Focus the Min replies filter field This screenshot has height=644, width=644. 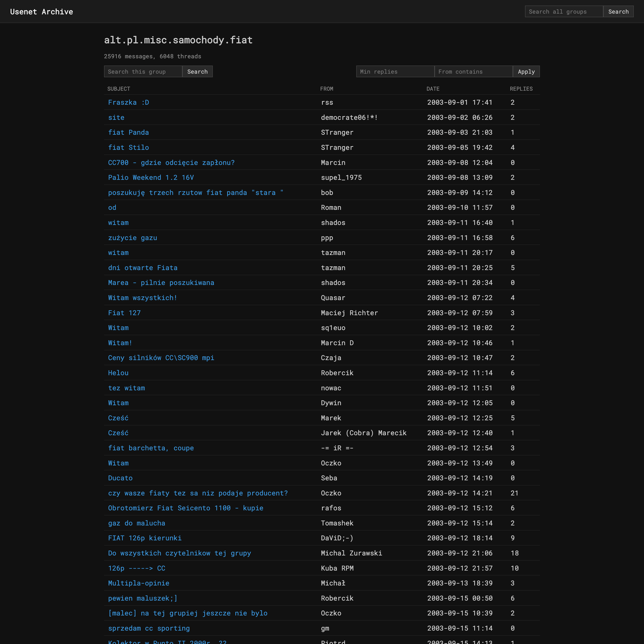(395, 71)
